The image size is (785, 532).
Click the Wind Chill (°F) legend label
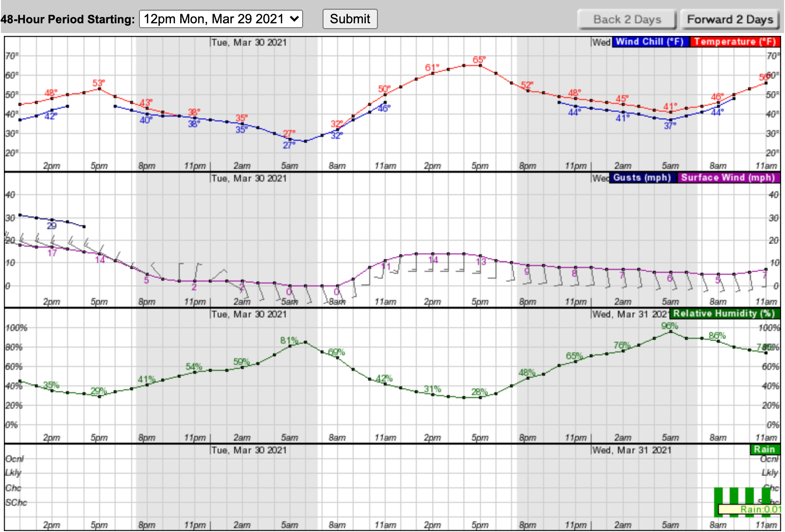(649, 42)
